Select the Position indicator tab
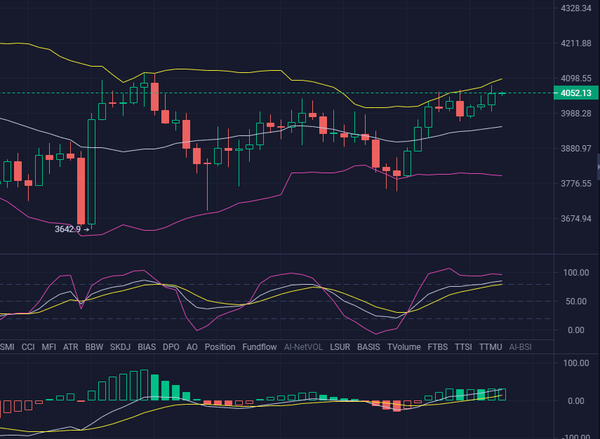 click(220, 347)
